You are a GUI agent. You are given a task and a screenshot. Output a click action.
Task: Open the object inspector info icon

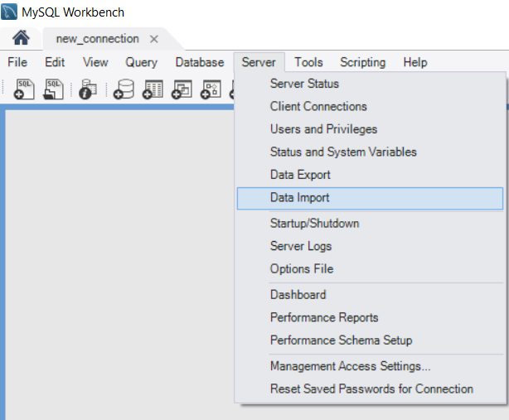88,89
